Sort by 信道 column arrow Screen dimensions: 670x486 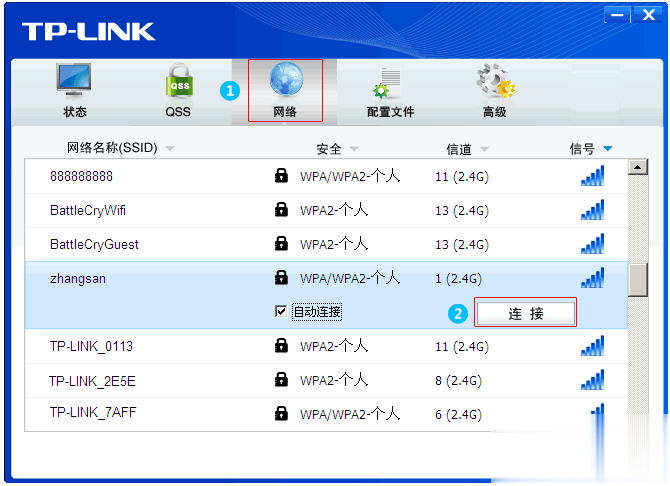[484, 149]
